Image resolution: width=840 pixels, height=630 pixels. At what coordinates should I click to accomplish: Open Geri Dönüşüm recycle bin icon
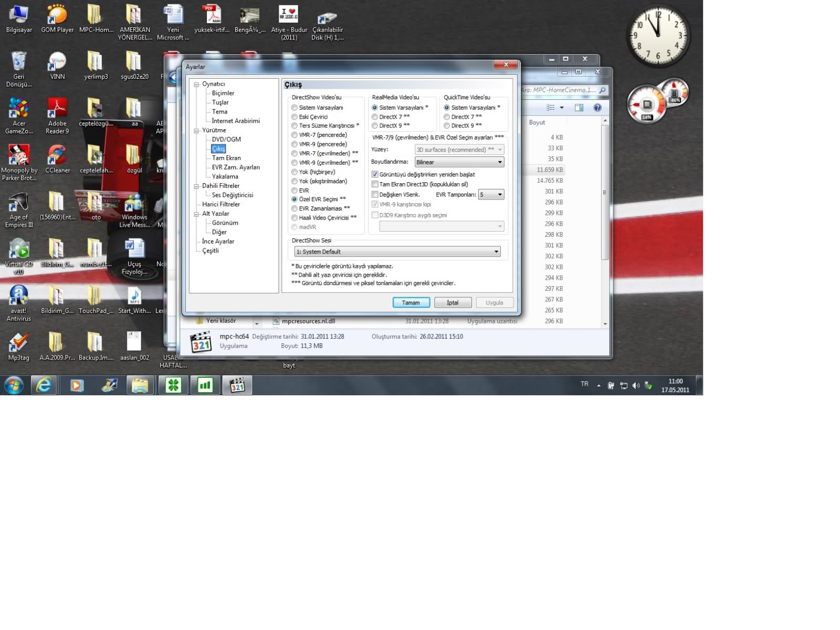pyautogui.click(x=19, y=69)
